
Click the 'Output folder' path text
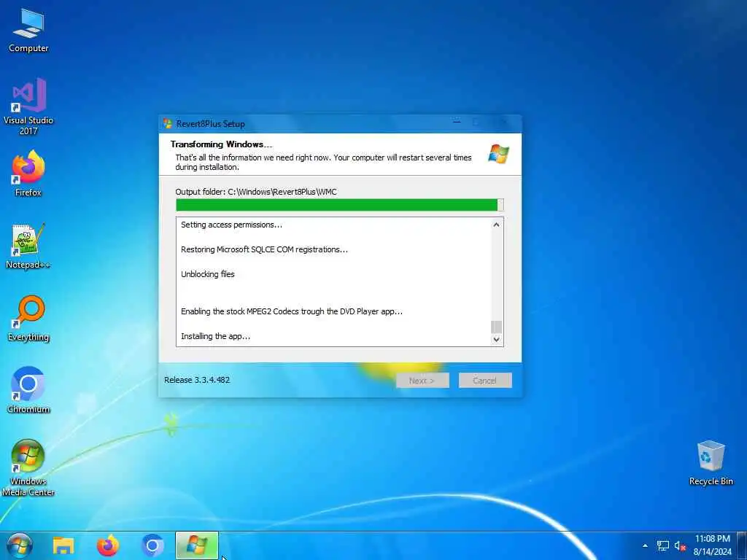point(256,192)
